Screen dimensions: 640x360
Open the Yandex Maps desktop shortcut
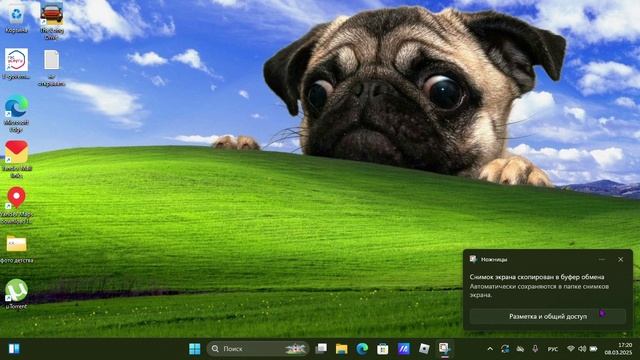[x=16, y=205]
